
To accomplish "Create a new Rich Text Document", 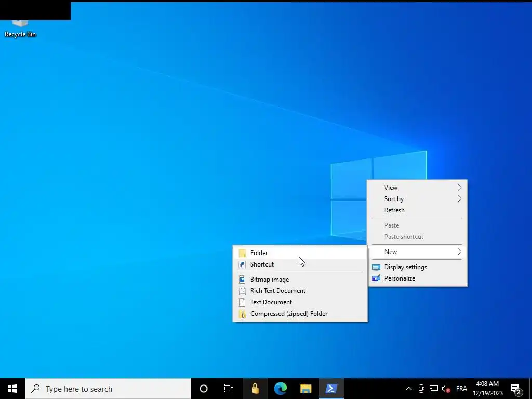I will [300, 291].
